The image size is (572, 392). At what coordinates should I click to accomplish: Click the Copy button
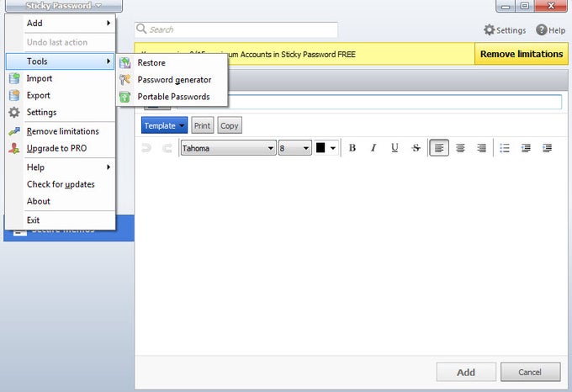[x=230, y=125]
